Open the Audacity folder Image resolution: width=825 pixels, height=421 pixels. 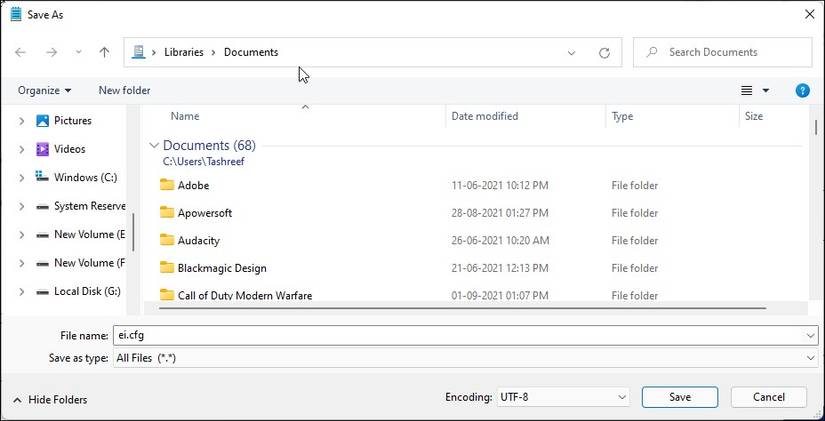[198, 240]
